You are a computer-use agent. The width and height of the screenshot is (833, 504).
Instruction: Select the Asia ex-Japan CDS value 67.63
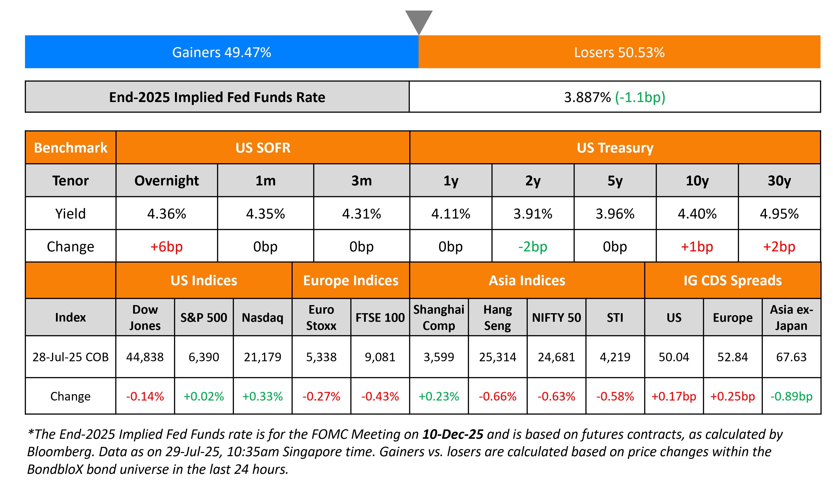pos(791,357)
